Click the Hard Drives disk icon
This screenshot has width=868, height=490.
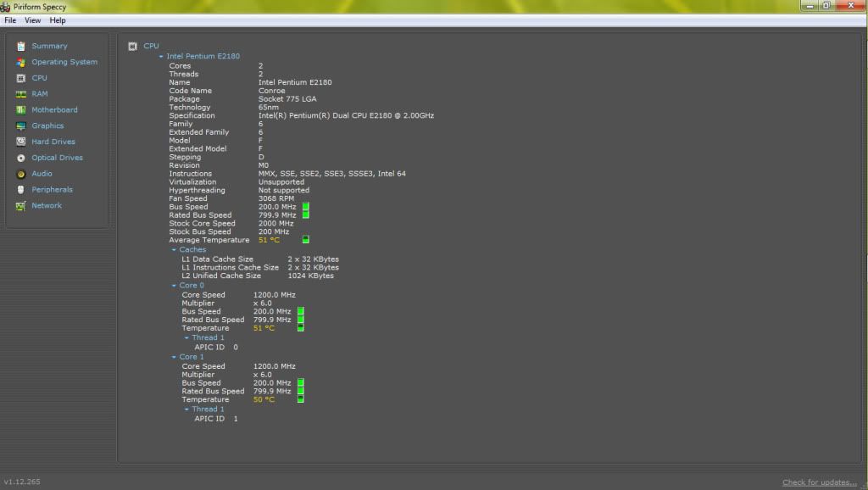[21, 142]
